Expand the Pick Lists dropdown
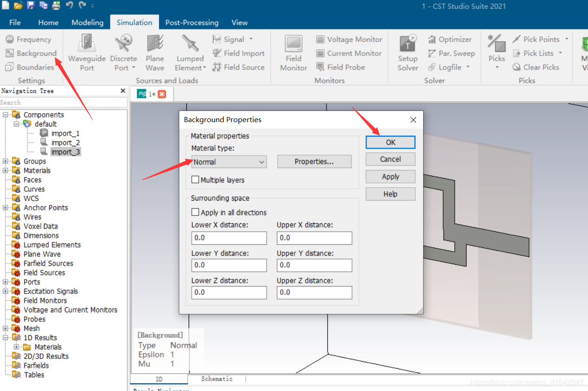Screen dimensions: 588x391 561,53
